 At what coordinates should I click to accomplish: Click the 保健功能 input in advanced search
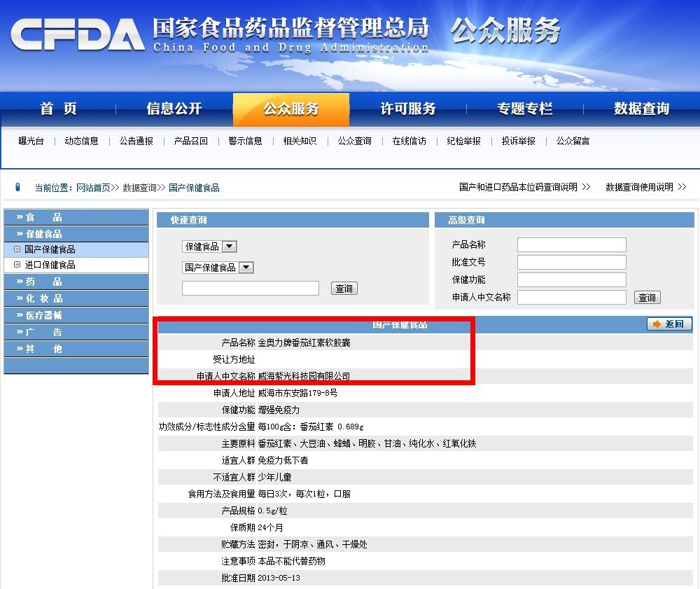coord(571,279)
